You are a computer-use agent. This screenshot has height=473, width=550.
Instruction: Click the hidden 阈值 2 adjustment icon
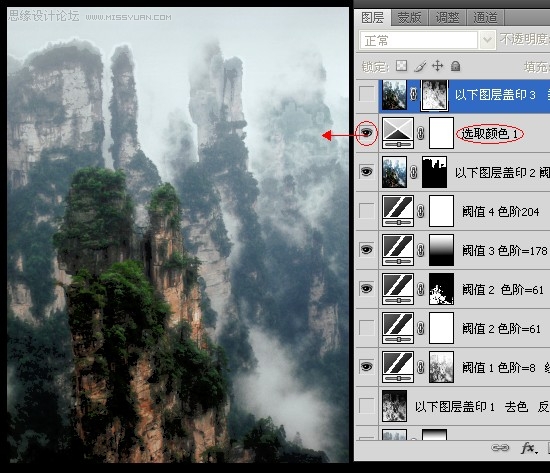[x=398, y=328]
